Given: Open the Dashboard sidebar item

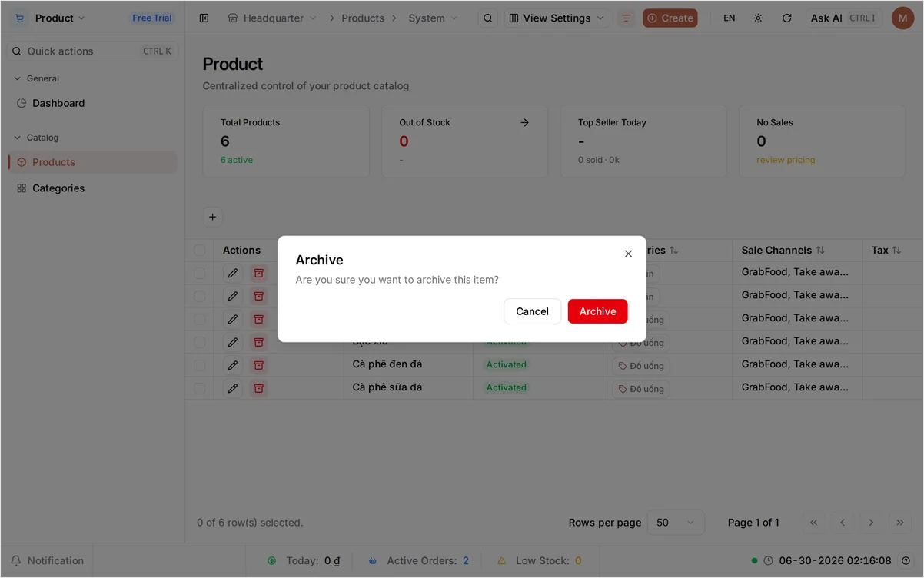Looking at the screenshot, I should tap(92, 103).
